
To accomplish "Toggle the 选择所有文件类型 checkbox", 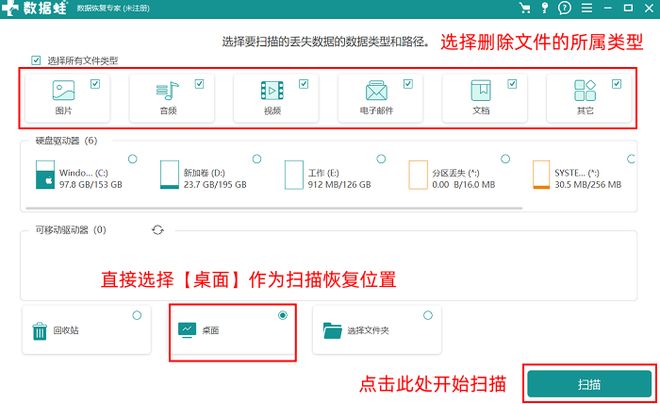I will click(x=36, y=61).
